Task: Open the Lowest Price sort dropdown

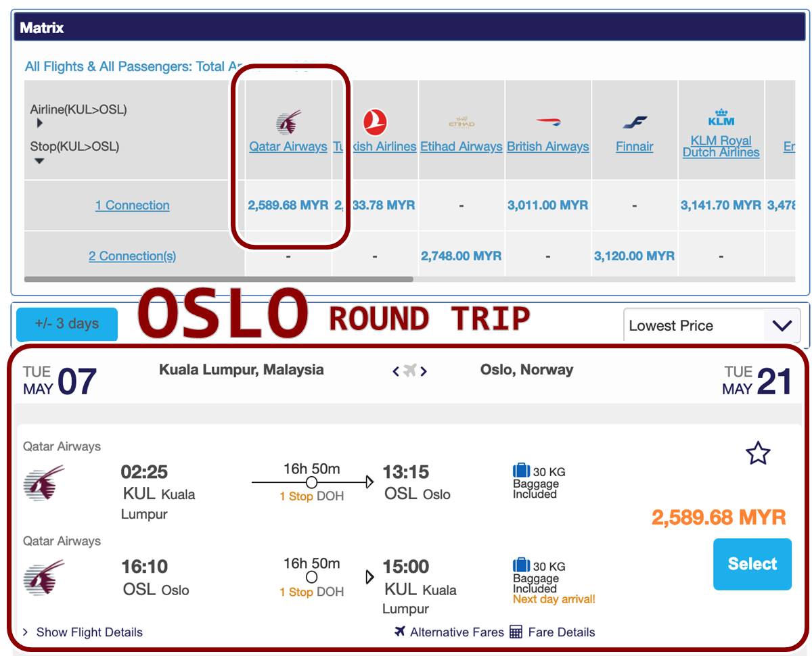Action: [x=712, y=325]
